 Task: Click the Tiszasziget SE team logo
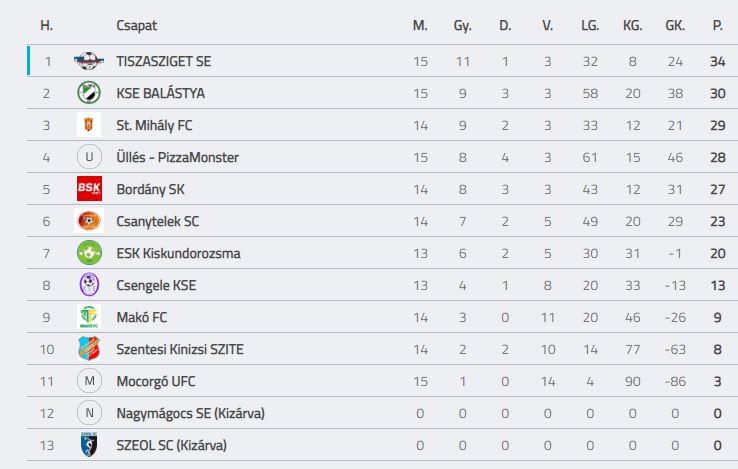point(89,61)
